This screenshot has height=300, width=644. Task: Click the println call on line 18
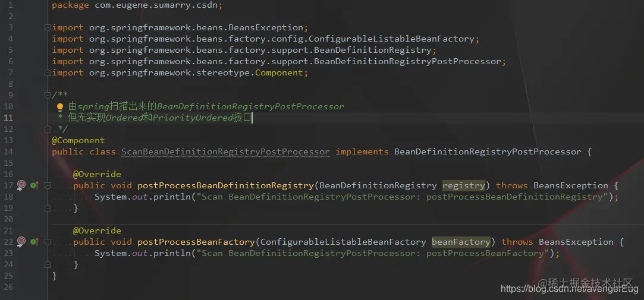[x=172, y=197]
